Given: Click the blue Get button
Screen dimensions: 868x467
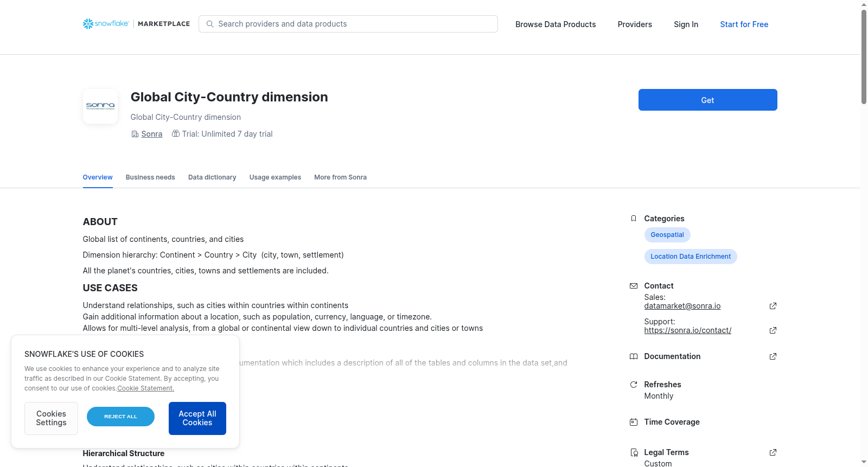Looking at the screenshot, I should 707,100.
